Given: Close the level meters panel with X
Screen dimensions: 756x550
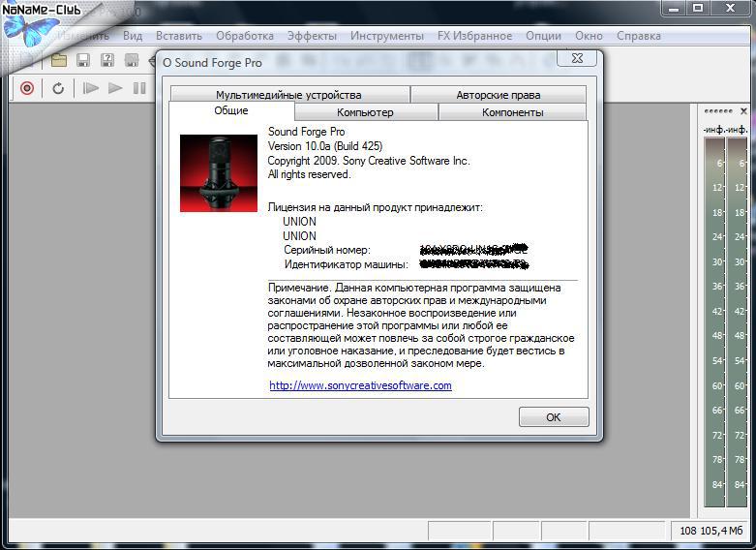Looking at the screenshot, I should point(743,111).
